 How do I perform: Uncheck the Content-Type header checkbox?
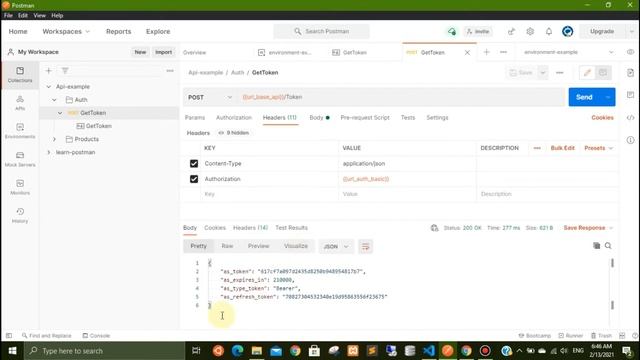click(x=194, y=164)
